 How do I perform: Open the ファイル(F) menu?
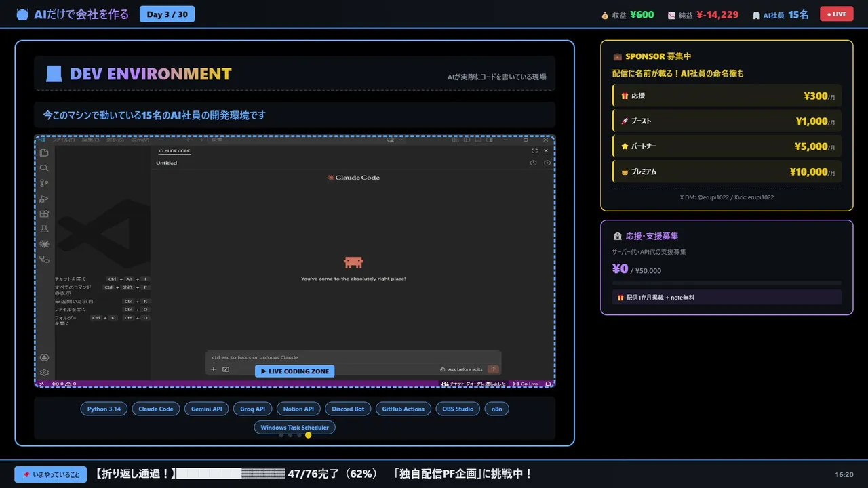(64, 140)
